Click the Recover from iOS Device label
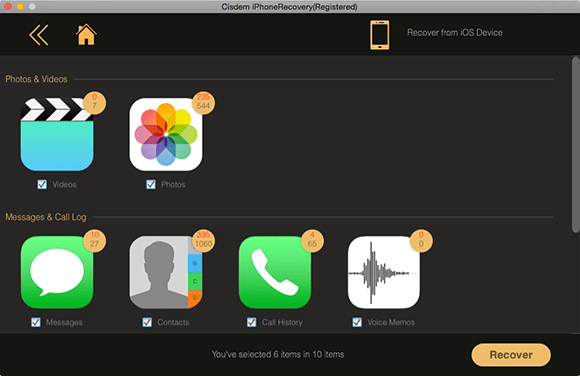The image size is (580, 377). tap(455, 33)
